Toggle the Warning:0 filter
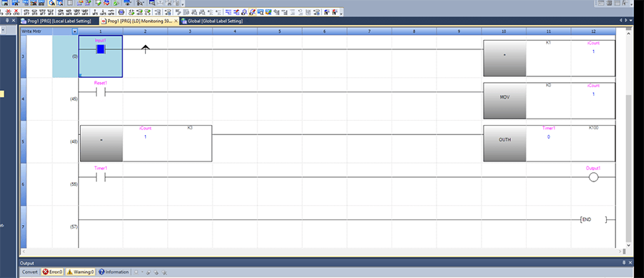The image size is (644, 278). coord(80,272)
